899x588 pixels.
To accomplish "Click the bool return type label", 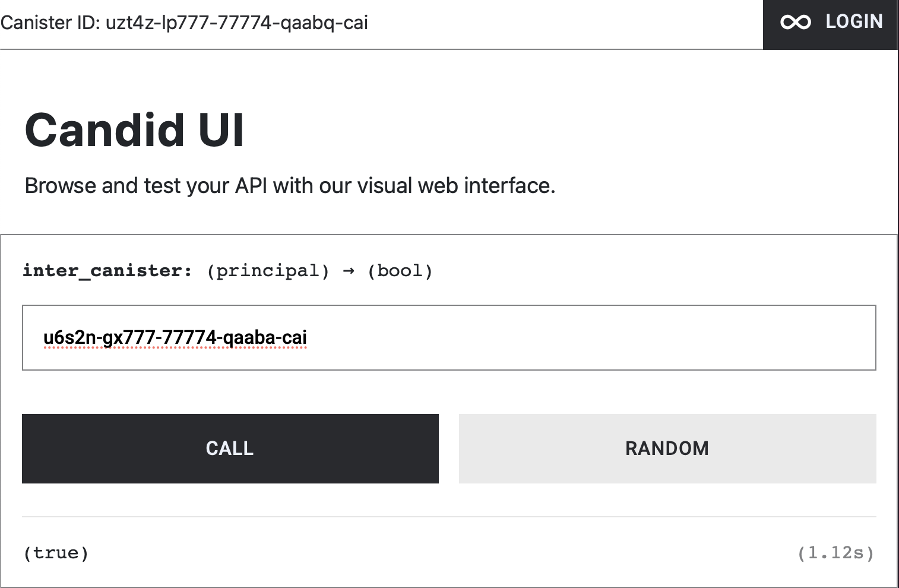I will (399, 270).
